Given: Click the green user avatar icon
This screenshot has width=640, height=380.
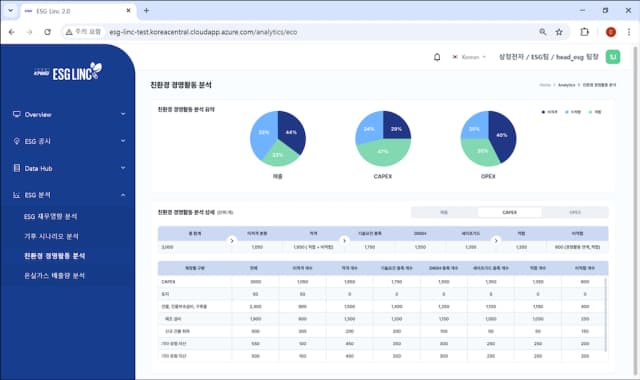Looking at the screenshot, I should coord(613,57).
